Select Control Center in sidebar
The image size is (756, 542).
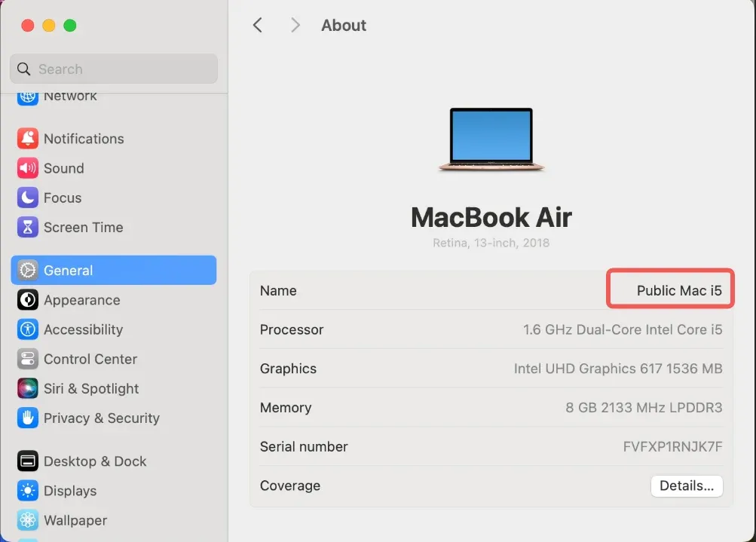[x=114, y=359]
